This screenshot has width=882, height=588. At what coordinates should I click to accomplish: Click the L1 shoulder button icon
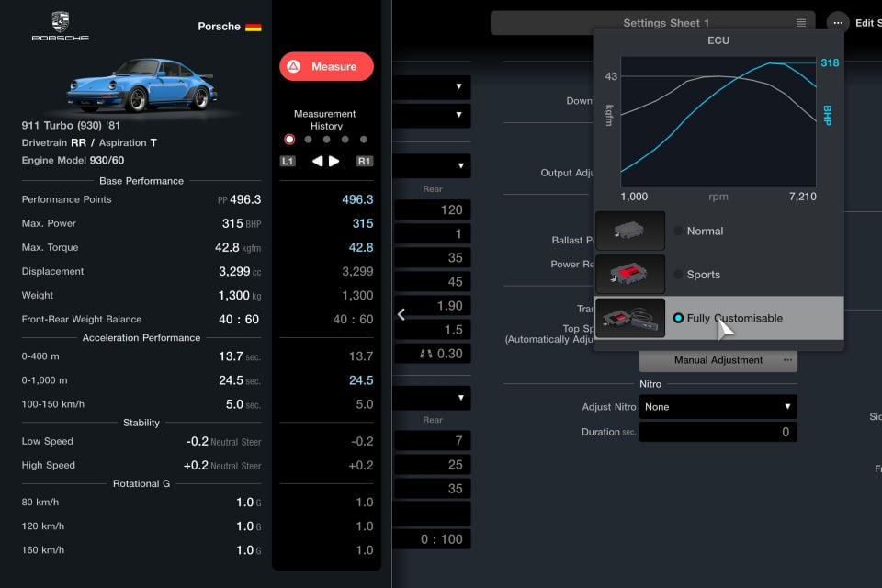288,162
